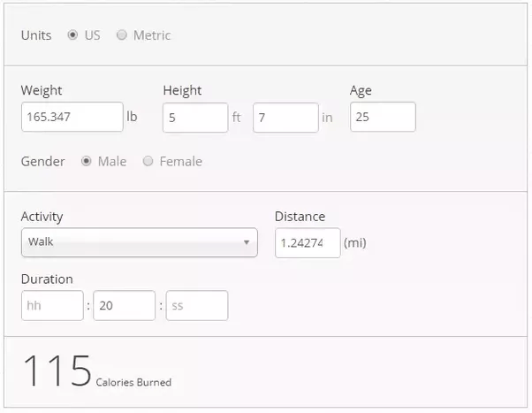The height and width of the screenshot is (413, 532).
Task: Open the Activity dropdown showing Walk
Action: (139, 242)
